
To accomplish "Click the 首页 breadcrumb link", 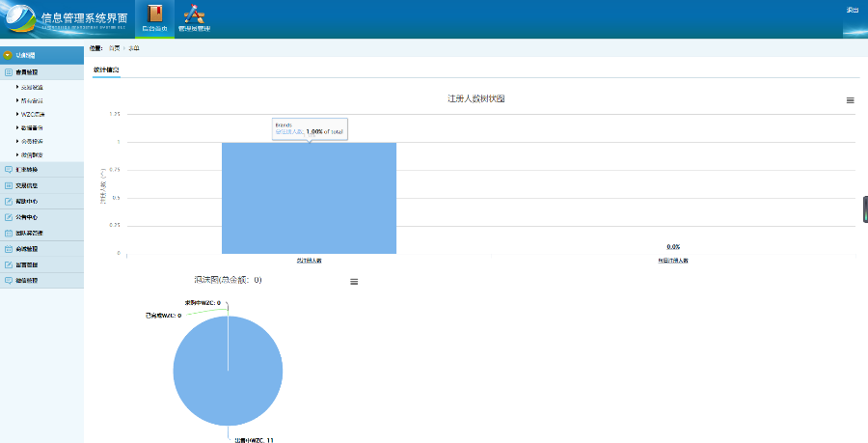I will tap(114, 48).
